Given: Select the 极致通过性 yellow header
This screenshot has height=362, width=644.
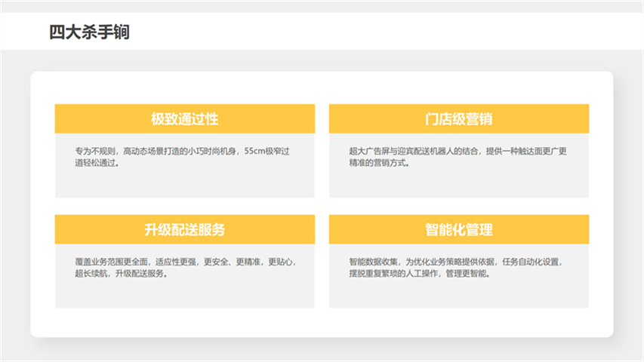Looking at the screenshot, I should click(184, 119).
